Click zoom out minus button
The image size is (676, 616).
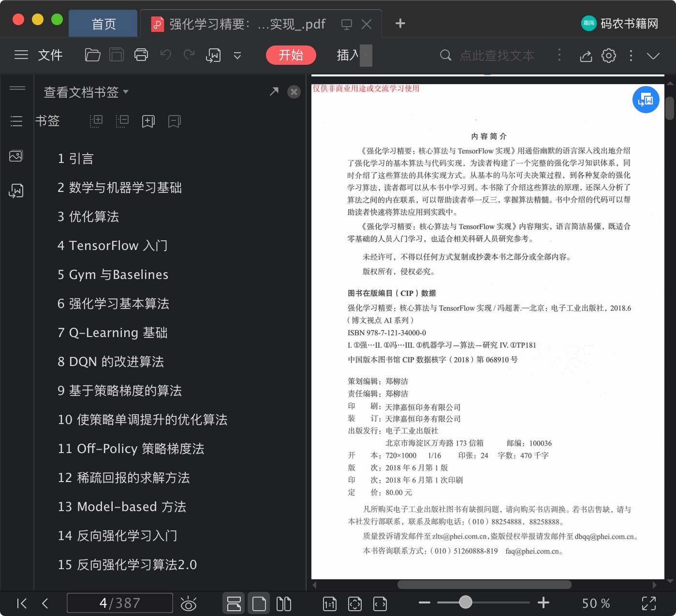click(424, 602)
